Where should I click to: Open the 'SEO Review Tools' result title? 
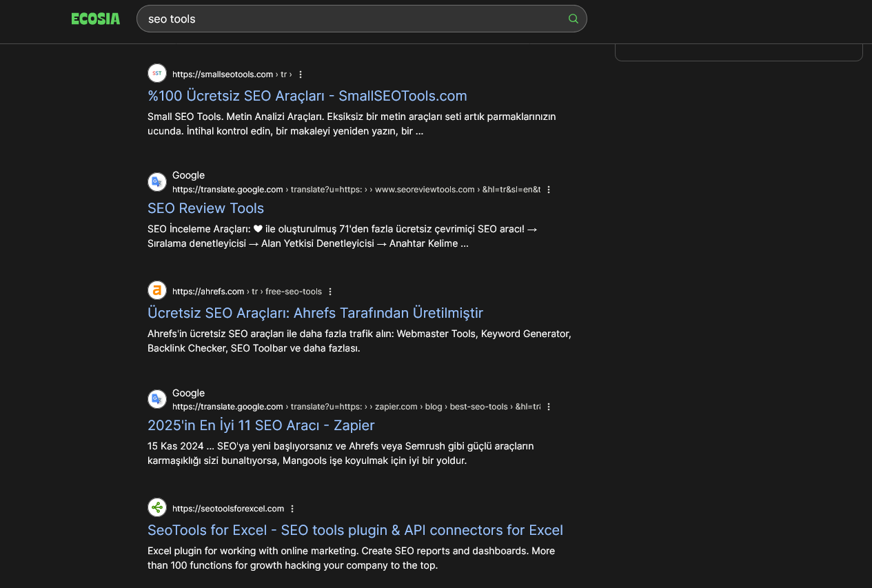pyautogui.click(x=205, y=208)
